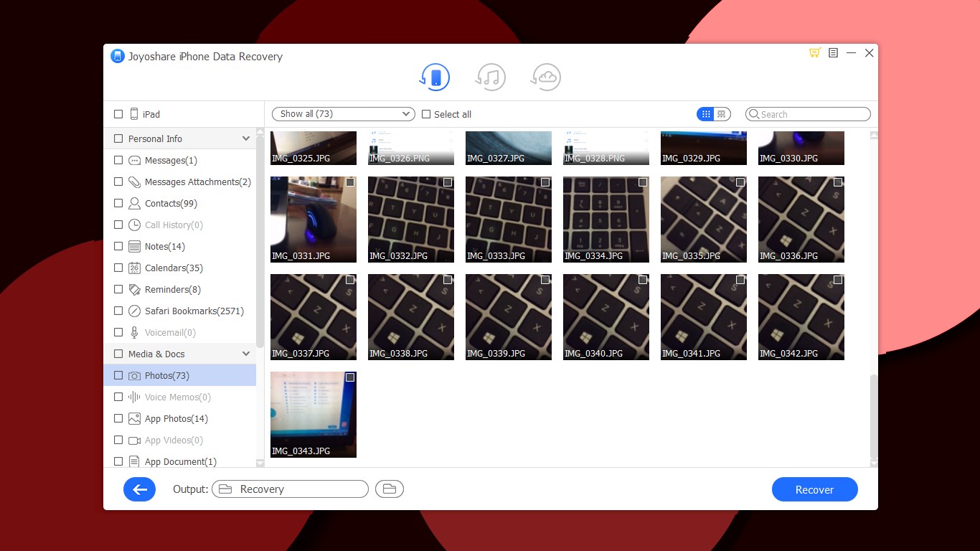
Task: Click the Joyoshare app logo icon
Action: (118, 56)
